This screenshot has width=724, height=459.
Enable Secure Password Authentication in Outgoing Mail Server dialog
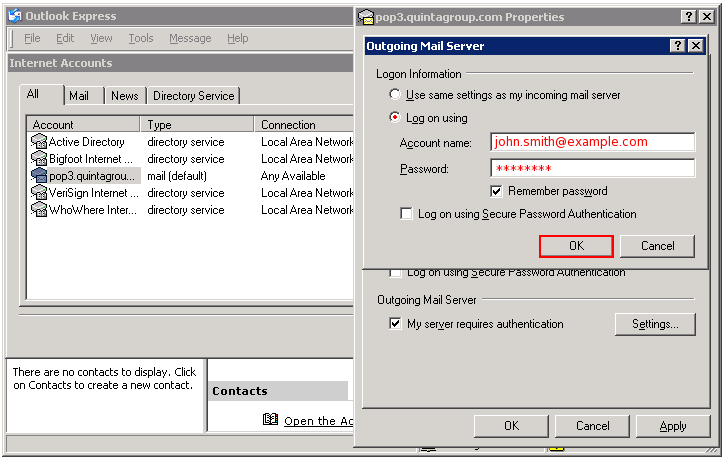(406, 214)
